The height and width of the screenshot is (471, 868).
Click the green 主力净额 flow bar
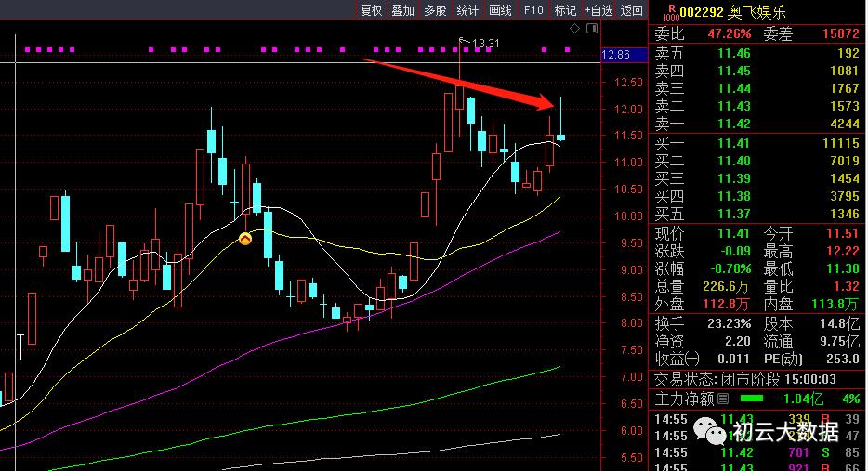751,399
